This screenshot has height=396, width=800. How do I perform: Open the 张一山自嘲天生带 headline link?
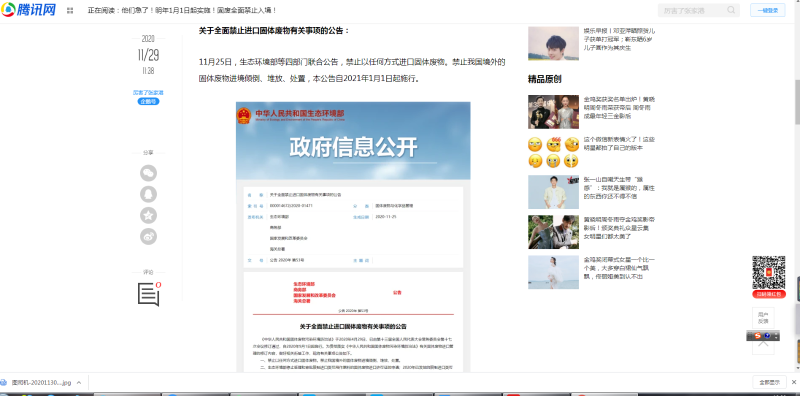[x=619, y=188]
